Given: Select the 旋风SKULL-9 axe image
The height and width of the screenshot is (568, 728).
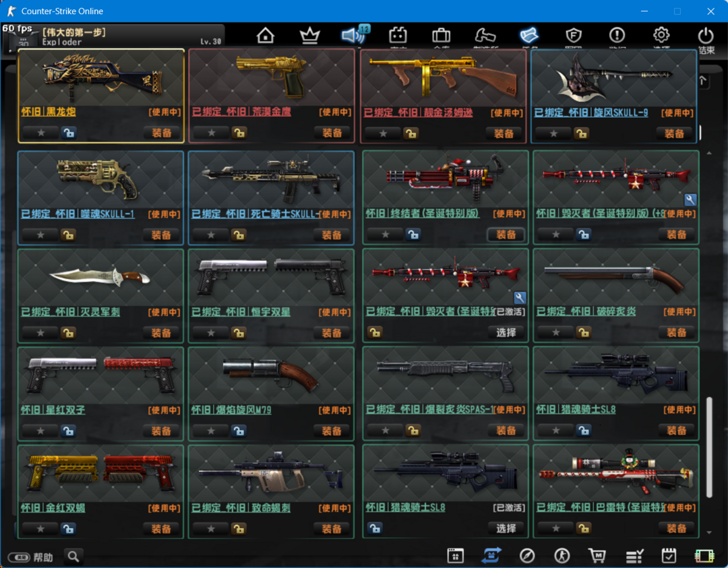Looking at the screenshot, I should click(613, 77).
